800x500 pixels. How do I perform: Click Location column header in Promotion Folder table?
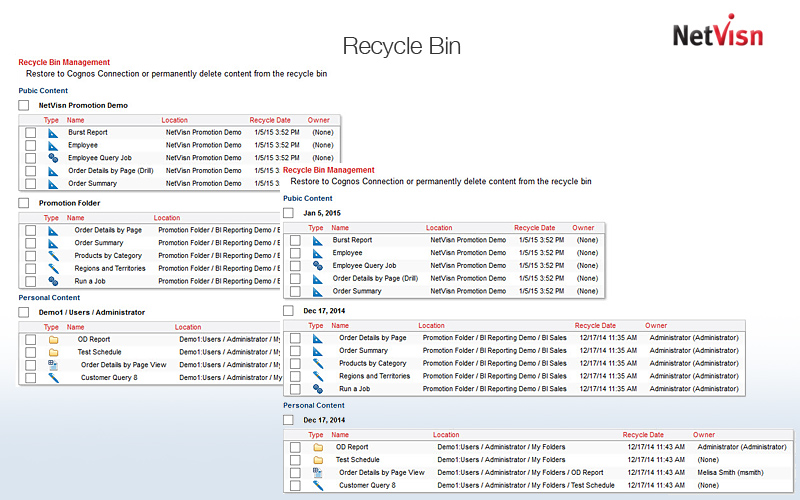click(167, 217)
